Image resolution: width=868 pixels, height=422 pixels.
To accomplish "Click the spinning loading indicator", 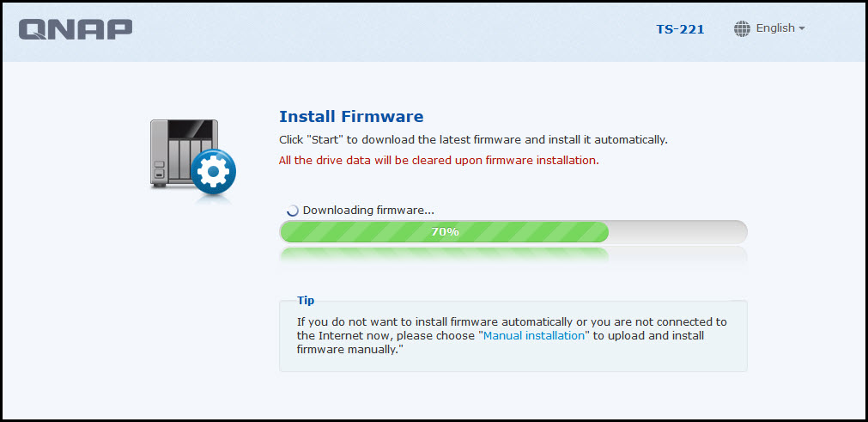I will tap(292, 211).
